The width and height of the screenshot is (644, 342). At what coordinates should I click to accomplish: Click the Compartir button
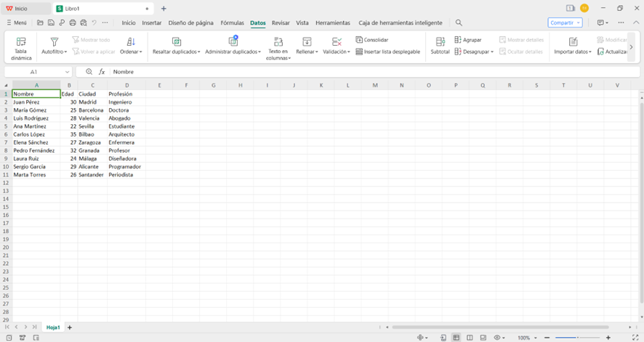565,23
